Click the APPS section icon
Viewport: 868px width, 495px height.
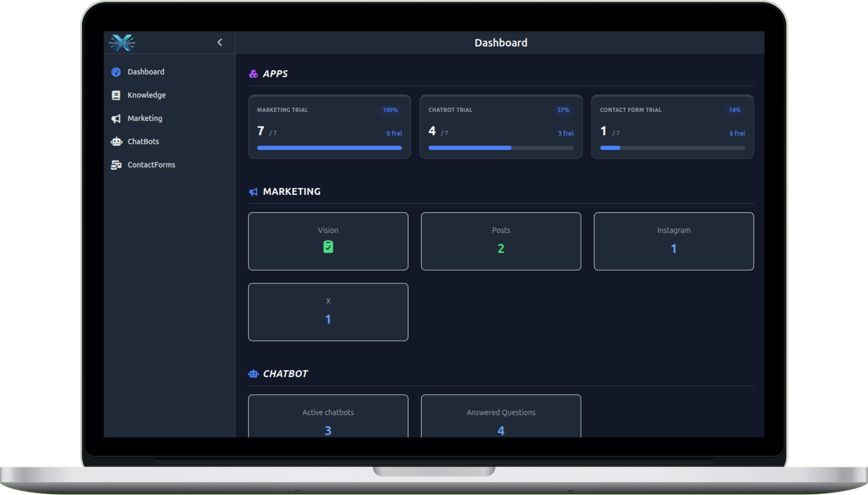254,74
